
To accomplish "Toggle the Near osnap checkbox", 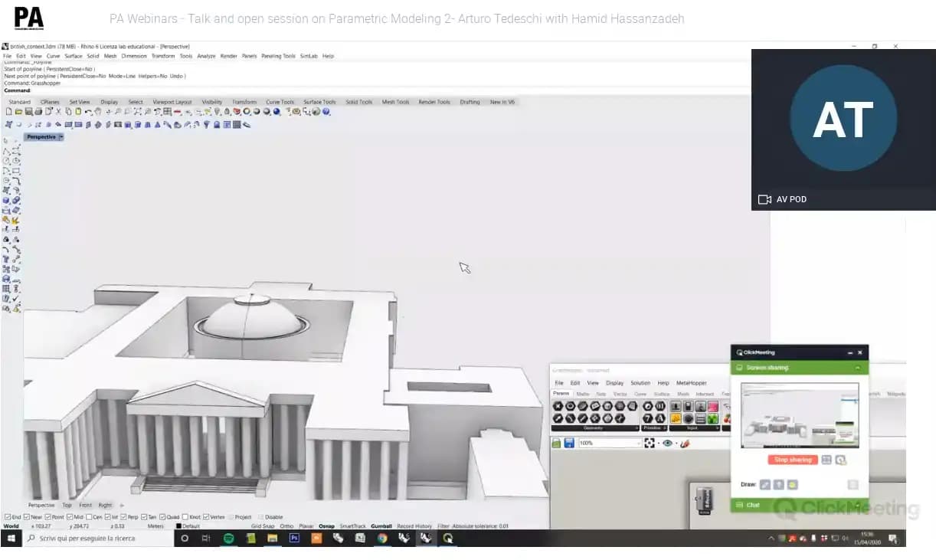I will [x=27, y=517].
